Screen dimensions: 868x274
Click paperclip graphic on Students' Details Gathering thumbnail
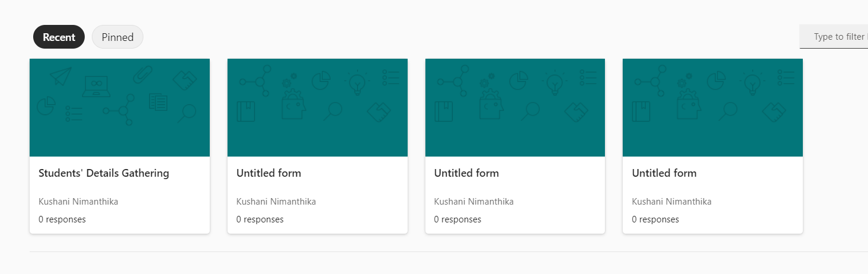pos(142,75)
